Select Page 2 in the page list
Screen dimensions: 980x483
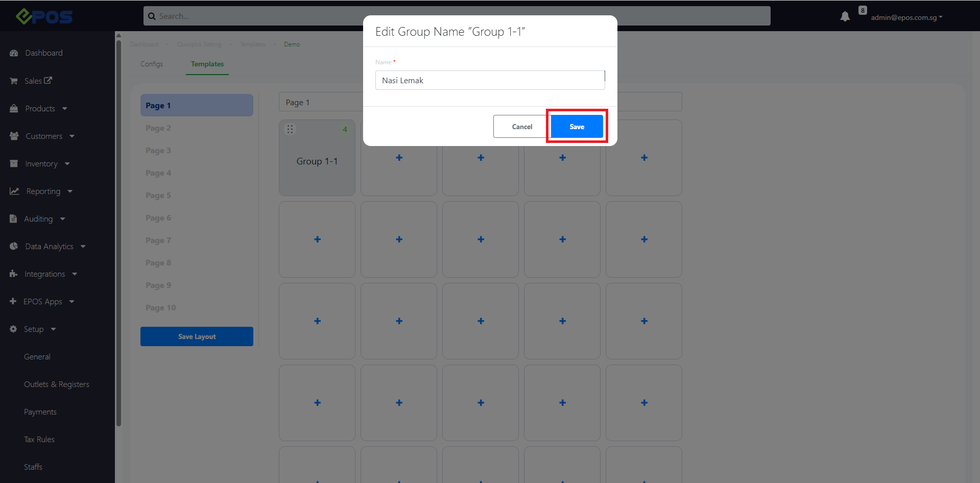(158, 128)
